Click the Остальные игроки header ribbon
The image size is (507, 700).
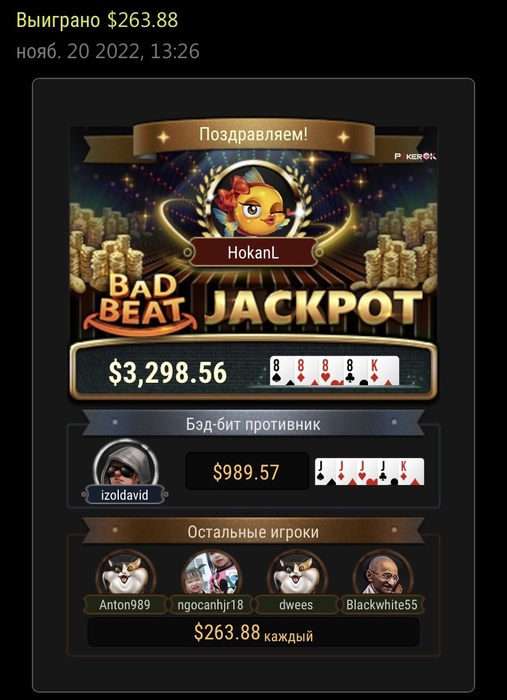click(x=253, y=532)
